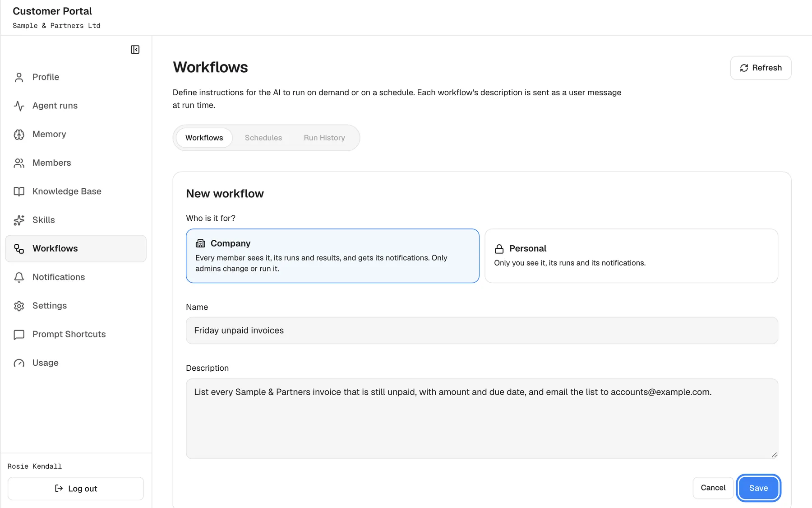This screenshot has height=508, width=812.
Task: Click the Sample & Partners Ltd subtitle
Action: pyautogui.click(x=56, y=26)
